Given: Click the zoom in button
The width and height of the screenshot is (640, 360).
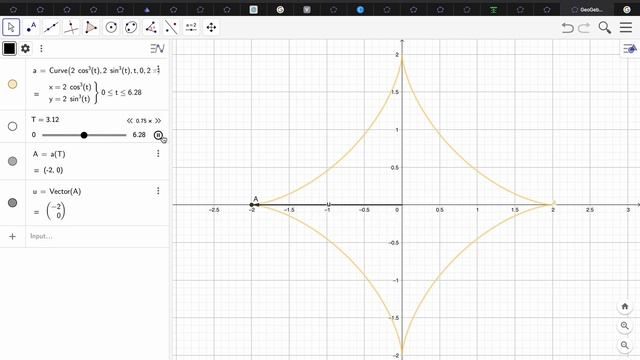Looking at the screenshot, I should click(x=624, y=326).
